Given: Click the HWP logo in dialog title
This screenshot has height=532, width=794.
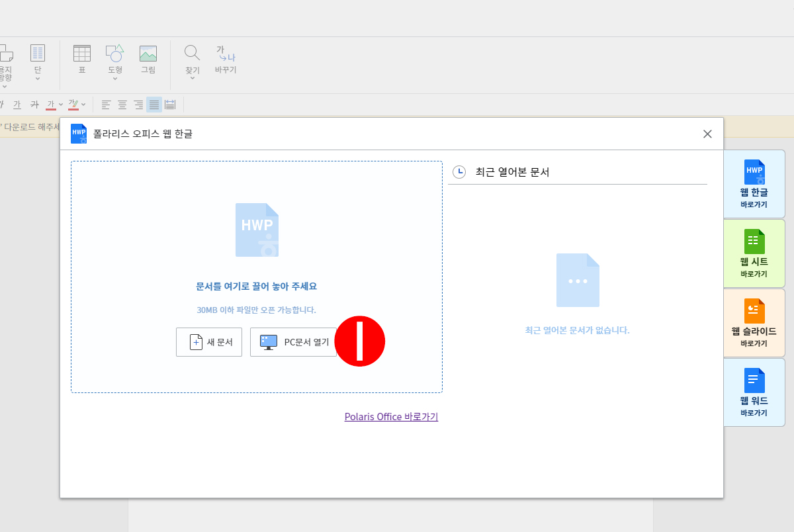Looking at the screenshot, I should [x=79, y=134].
